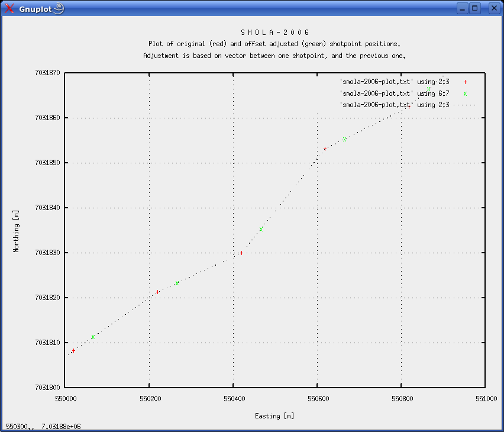The width and height of the screenshot is (504, 432).
Task: Click the red plus marker in the legend
Action: [465, 82]
